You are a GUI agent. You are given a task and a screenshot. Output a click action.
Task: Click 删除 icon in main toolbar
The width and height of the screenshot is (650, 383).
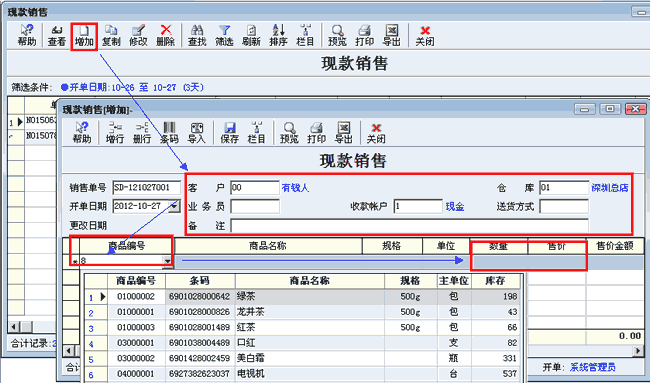(165, 35)
